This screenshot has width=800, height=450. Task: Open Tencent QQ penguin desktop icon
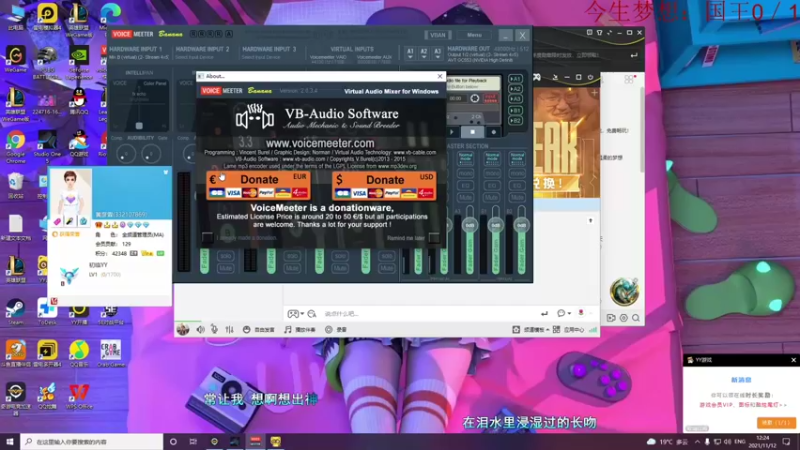(x=79, y=101)
